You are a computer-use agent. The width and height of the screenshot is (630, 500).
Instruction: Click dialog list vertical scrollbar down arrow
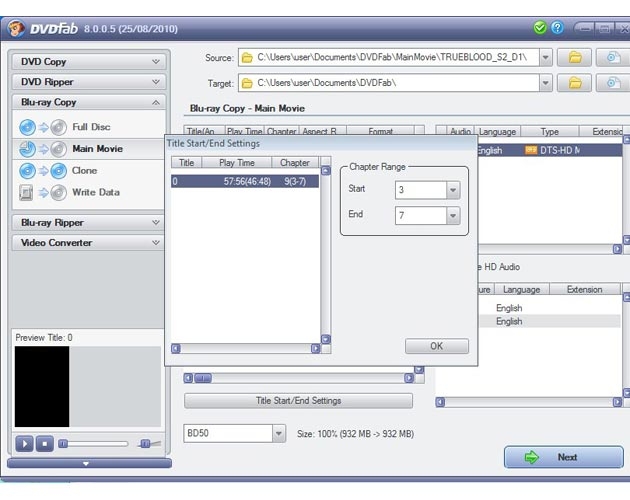click(x=326, y=339)
